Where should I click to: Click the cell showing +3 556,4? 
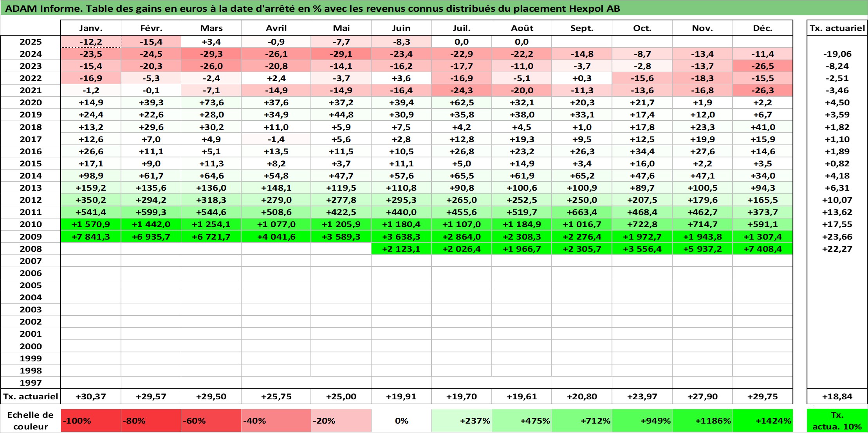tap(642, 249)
